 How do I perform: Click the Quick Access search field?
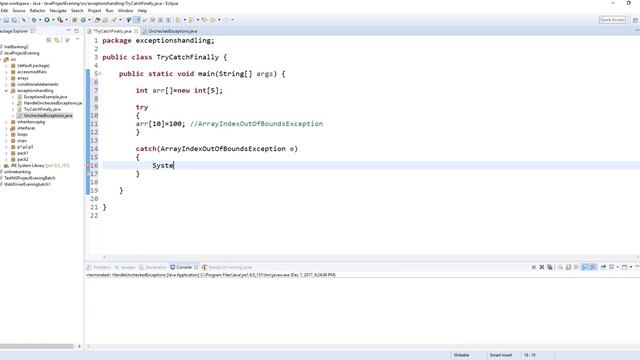(x=612, y=20)
